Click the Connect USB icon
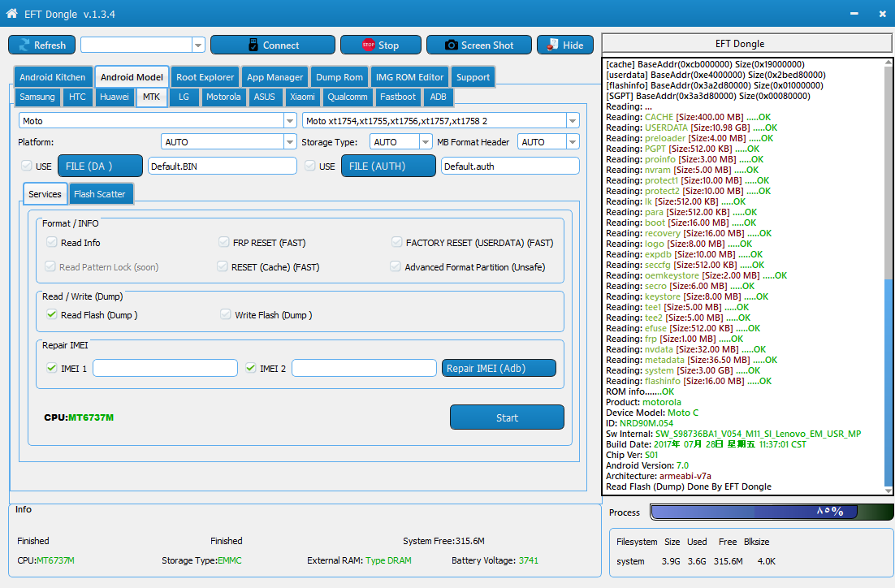 [x=253, y=45]
